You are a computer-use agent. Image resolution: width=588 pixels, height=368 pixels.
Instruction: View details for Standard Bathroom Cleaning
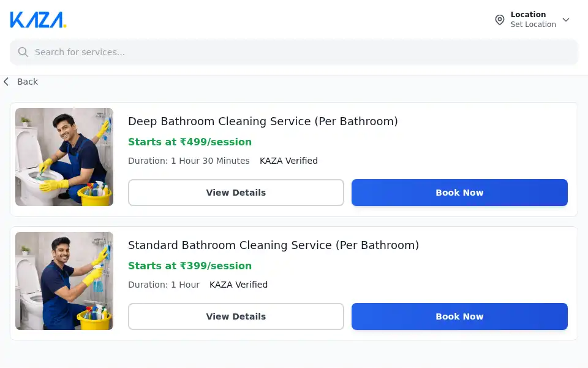pos(236,316)
